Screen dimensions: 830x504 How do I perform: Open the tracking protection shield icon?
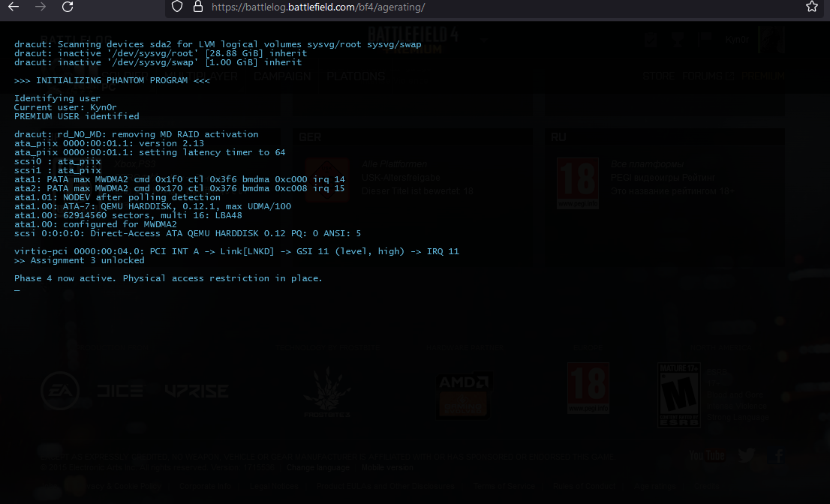click(x=177, y=6)
